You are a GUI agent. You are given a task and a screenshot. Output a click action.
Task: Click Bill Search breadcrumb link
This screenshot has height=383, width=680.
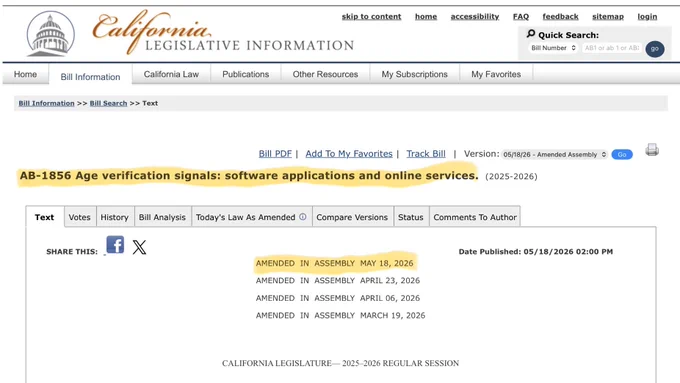tap(108, 103)
